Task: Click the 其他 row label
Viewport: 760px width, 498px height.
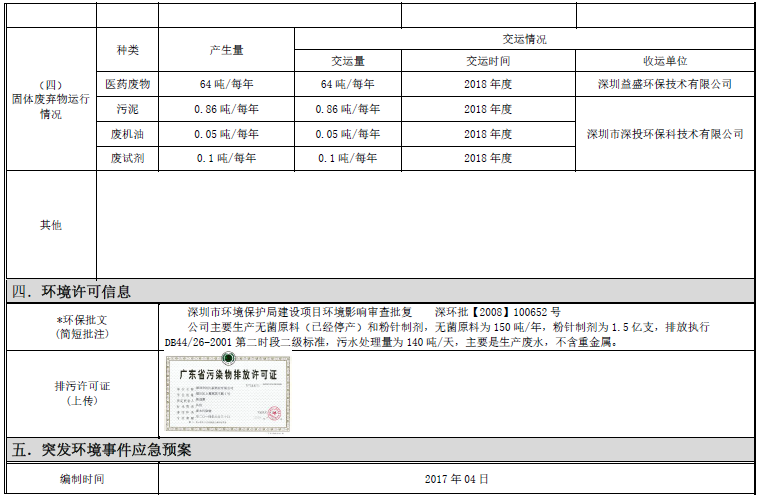Action: (50, 225)
